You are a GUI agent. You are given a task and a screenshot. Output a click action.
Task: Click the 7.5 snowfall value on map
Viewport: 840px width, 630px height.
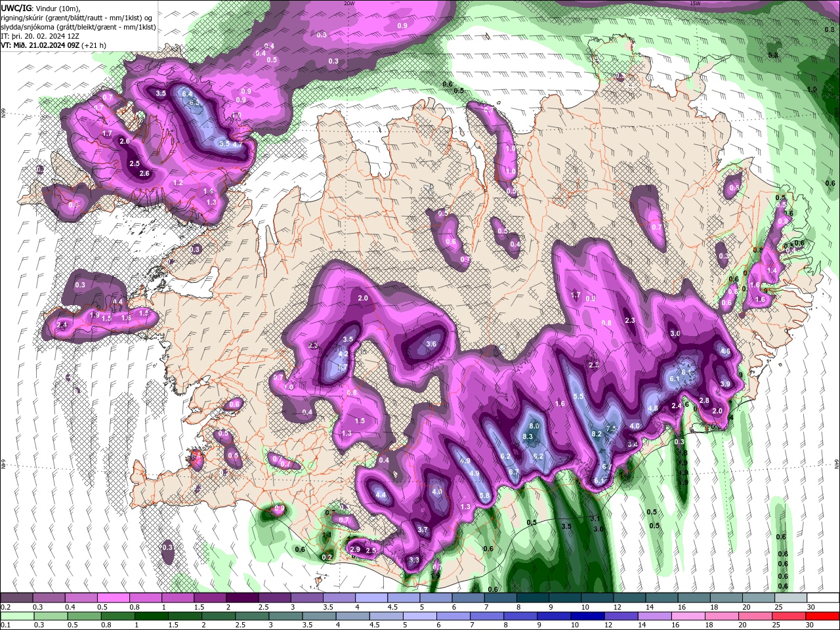click(610, 429)
